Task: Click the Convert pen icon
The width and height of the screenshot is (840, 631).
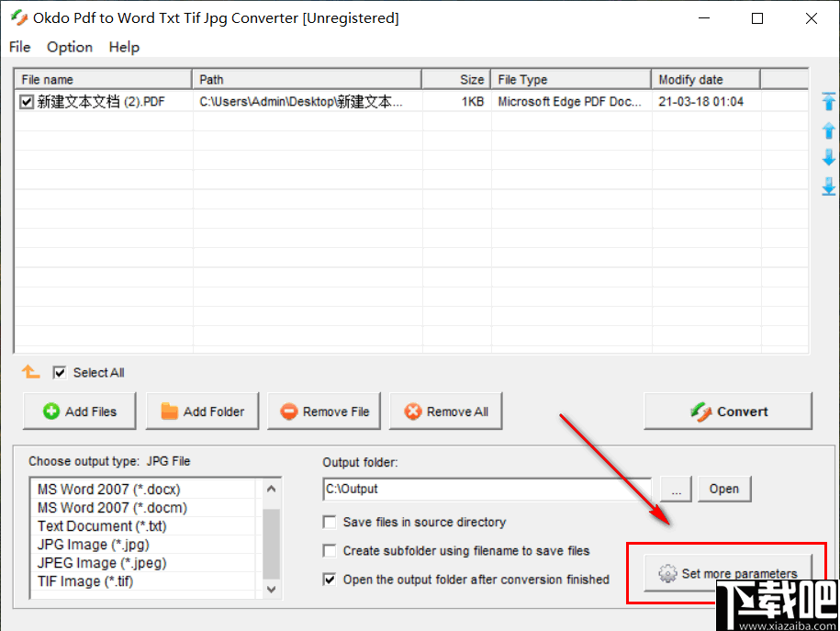Action: (702, 411)
